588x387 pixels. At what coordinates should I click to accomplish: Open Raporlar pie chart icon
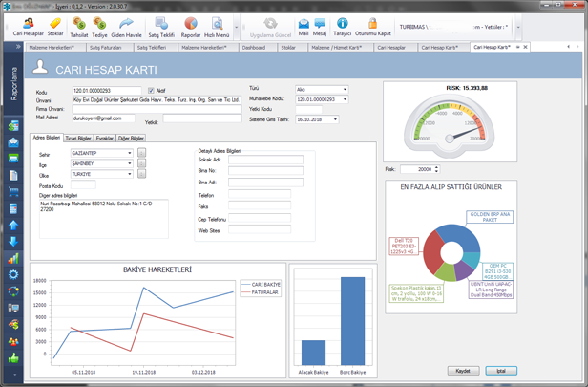[191, 28]
